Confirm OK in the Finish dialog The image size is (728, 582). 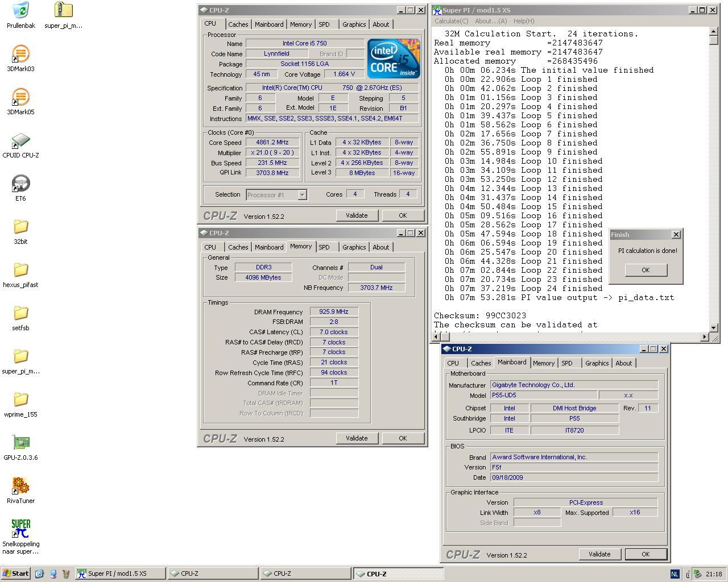(x=646, y=270)
